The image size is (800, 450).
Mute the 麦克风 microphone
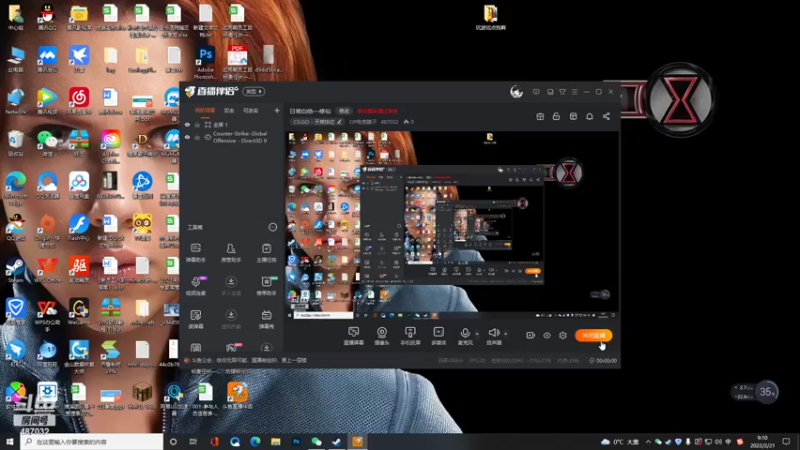coord(465,336)
